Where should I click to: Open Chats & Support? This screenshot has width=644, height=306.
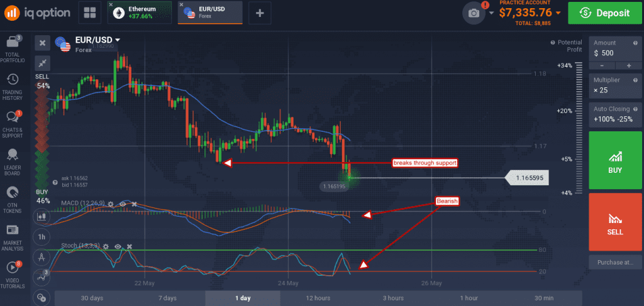[13, 124]
